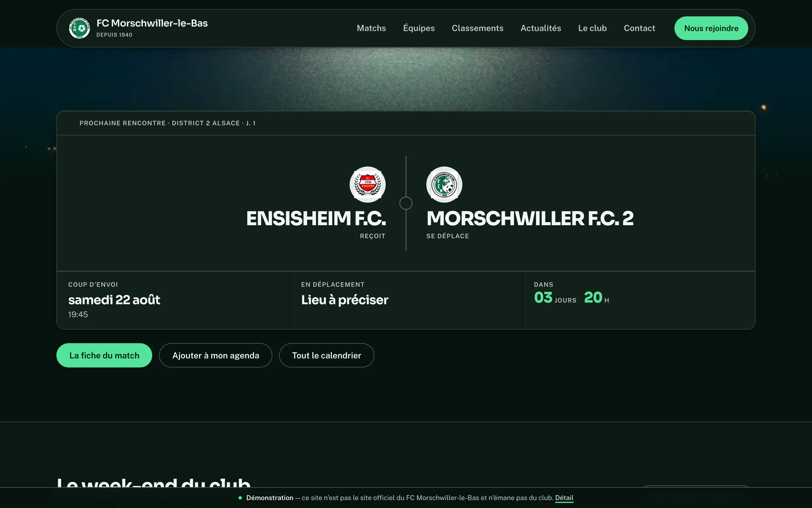Click the 20 H countdown value
This screenshot has width=812, height=508.
596,298
